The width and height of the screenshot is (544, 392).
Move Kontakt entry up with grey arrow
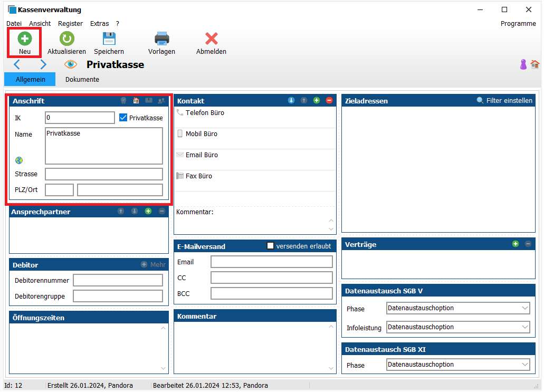coord(304,100)
